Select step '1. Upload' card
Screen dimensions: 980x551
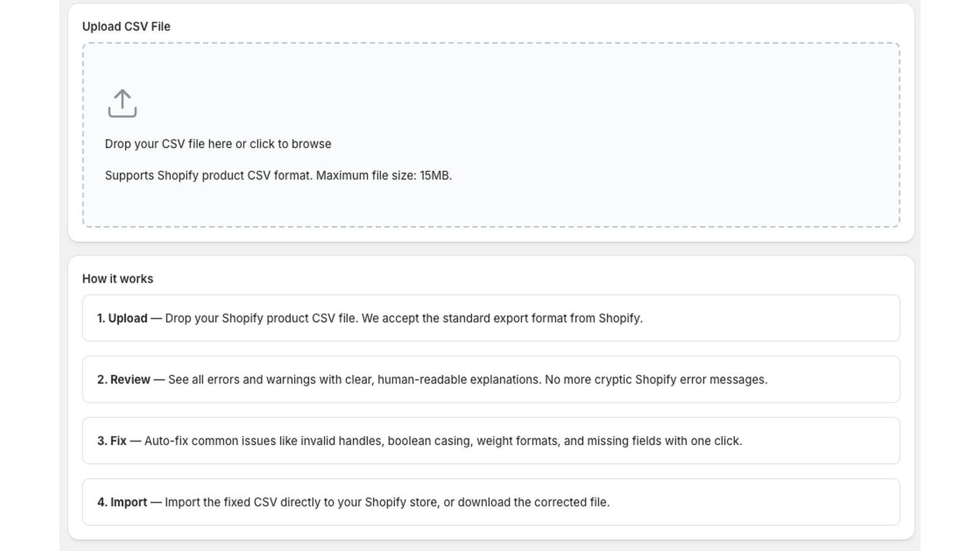point(490,318)
